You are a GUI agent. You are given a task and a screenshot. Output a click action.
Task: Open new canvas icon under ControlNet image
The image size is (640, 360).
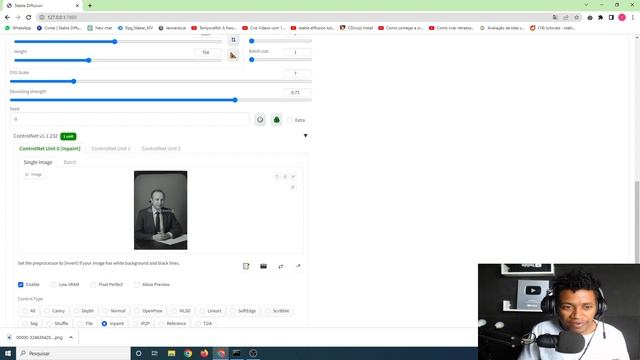click(x=246, y=266)
